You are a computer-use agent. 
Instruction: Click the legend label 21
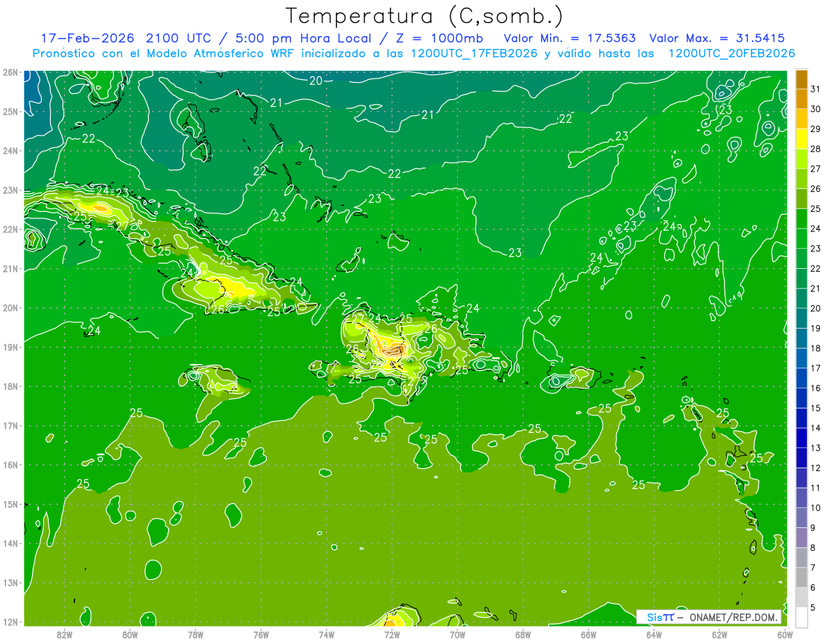point(816,288)
